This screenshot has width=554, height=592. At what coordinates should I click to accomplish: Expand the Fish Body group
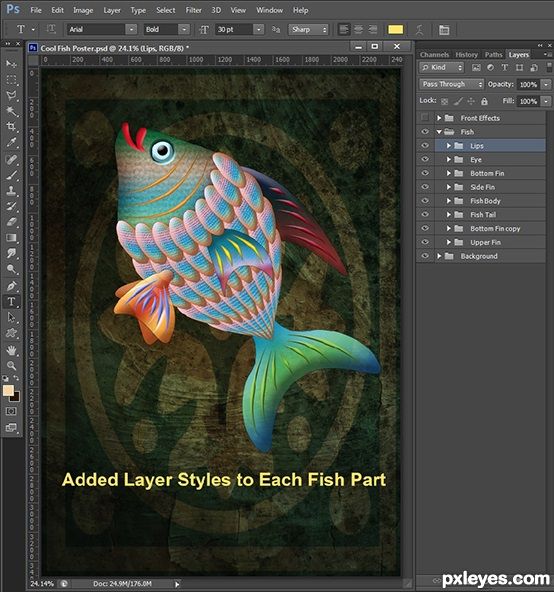click(449, 201)
